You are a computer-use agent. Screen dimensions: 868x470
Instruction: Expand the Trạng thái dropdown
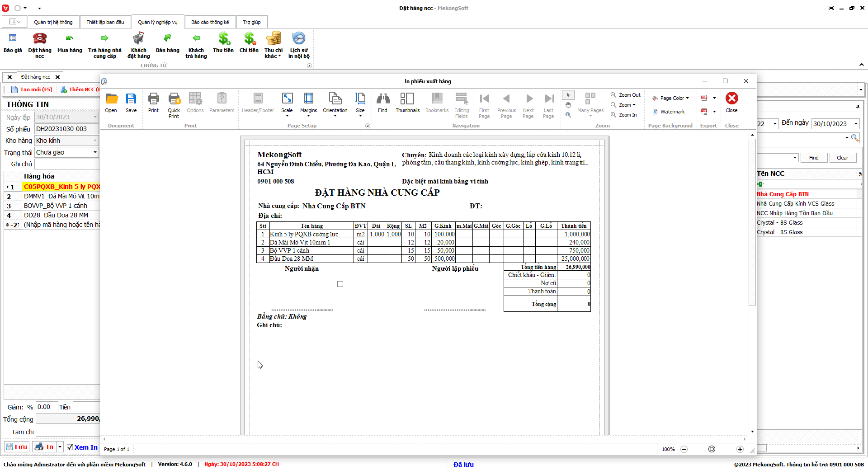(x=95, y=152)
